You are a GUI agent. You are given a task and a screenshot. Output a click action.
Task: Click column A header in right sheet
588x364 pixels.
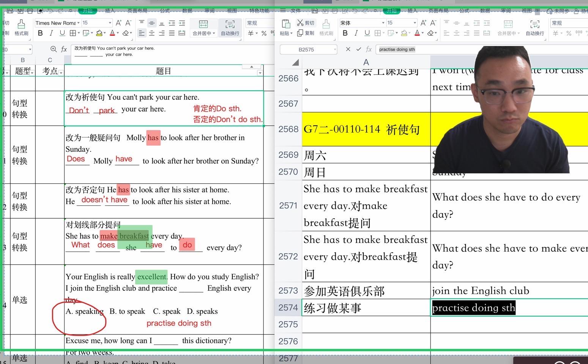[x=366, y=62]
